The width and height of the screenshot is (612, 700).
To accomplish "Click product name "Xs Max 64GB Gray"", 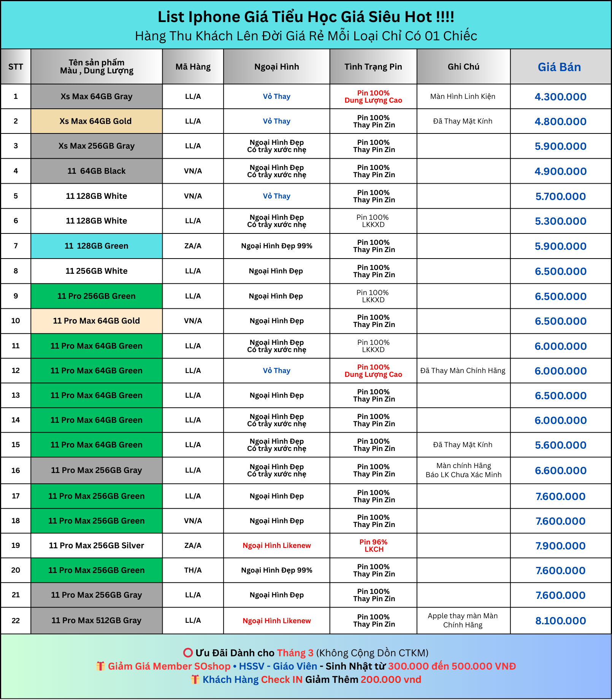I will click(97, 97).
